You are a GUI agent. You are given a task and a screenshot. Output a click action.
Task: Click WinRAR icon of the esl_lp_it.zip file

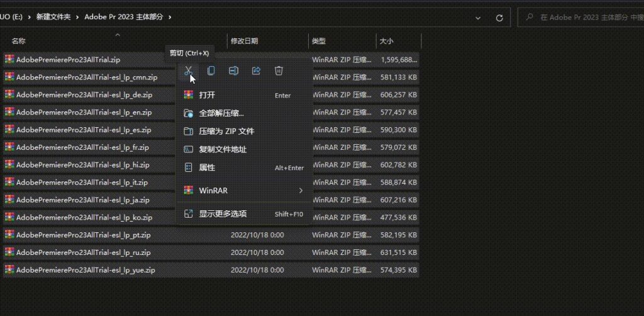click(x=9, y=182)
